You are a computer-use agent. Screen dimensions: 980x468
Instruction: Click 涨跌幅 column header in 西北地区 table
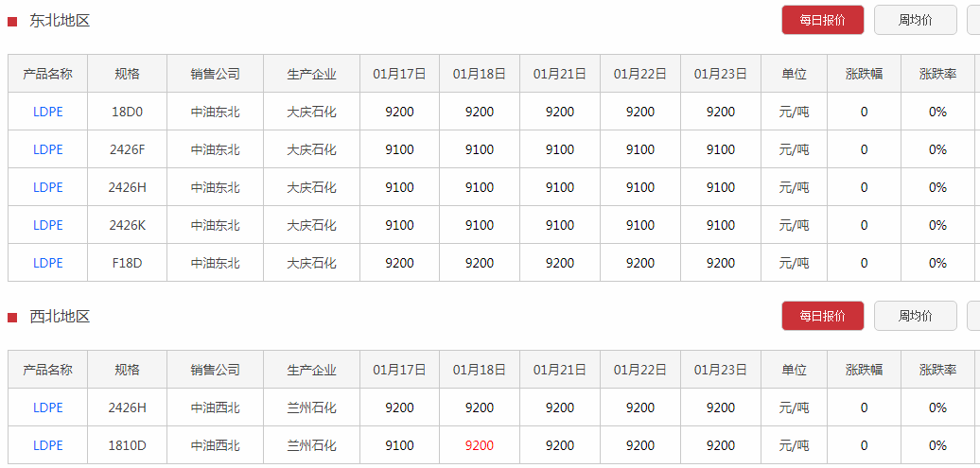pyautogui.click(x=864, y=370)
